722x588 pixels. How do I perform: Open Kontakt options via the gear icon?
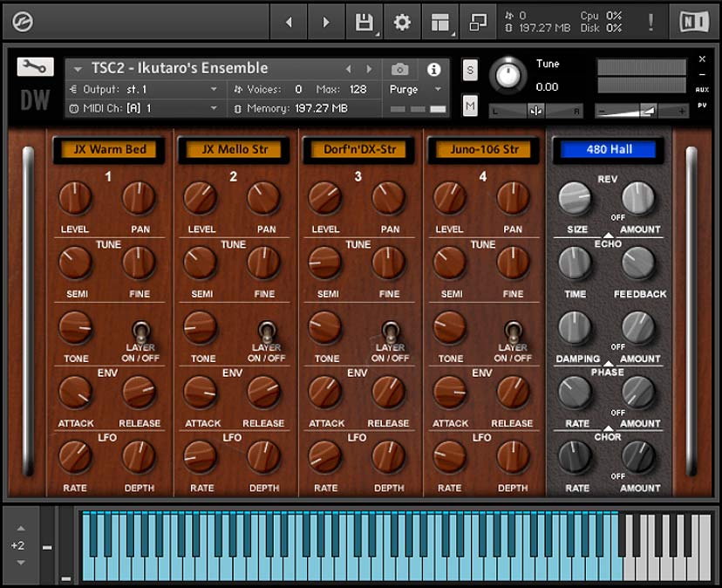pos(401,22)
